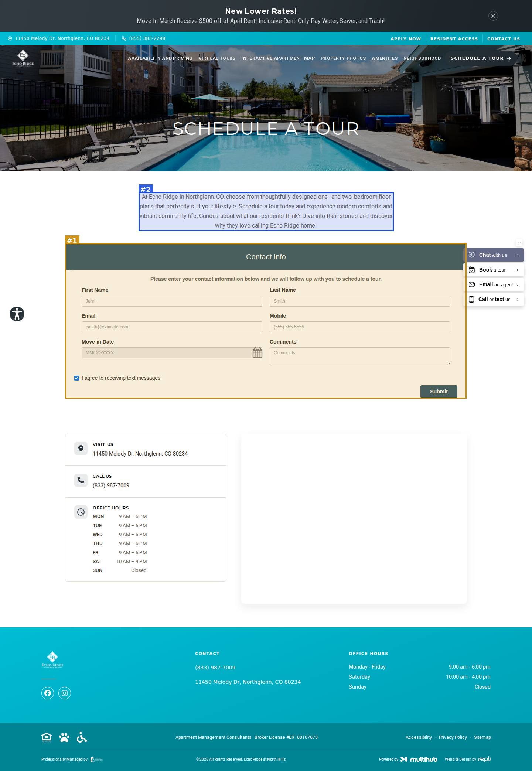Click the First Name input field
532x771 pixels.
point(172,301)
